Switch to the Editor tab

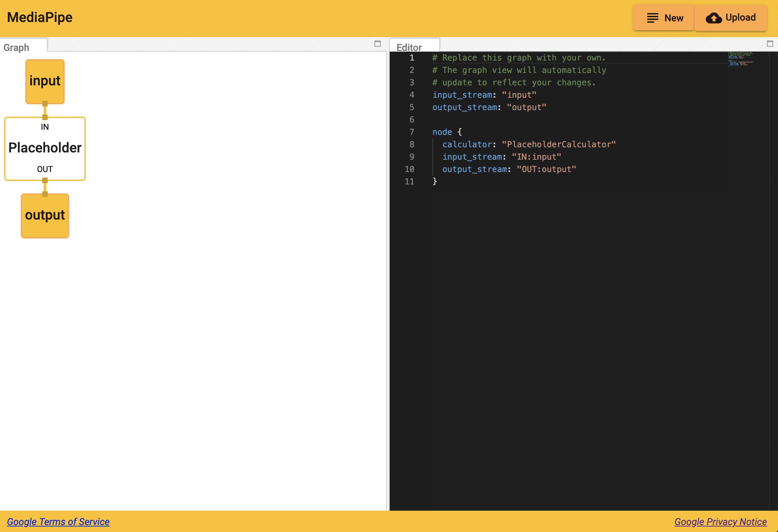[409, 47]
